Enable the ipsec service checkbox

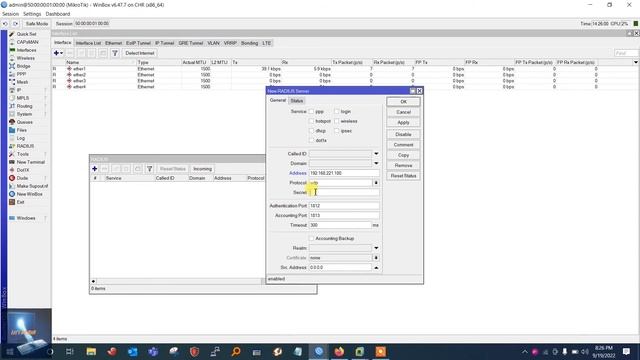337,131
